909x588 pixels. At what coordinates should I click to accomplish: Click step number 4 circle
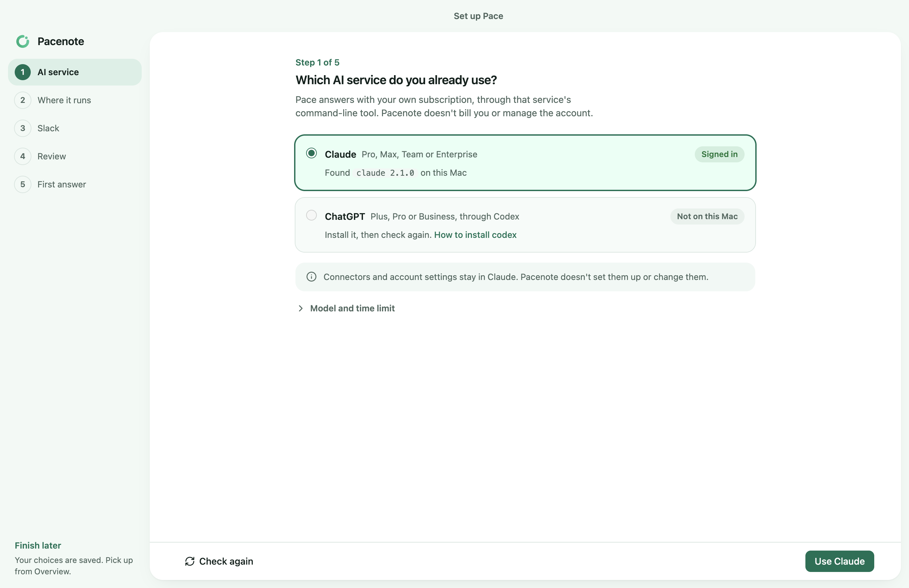point(22,156)
